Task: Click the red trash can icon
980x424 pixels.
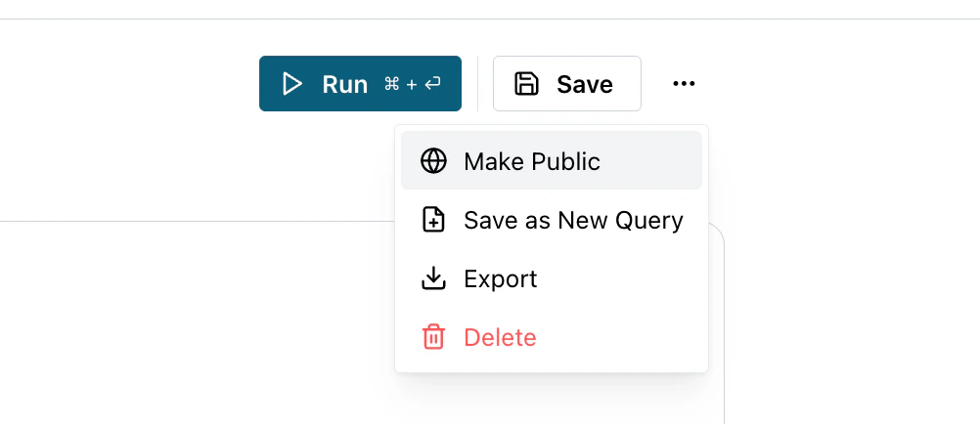Action: coord(433,337)
